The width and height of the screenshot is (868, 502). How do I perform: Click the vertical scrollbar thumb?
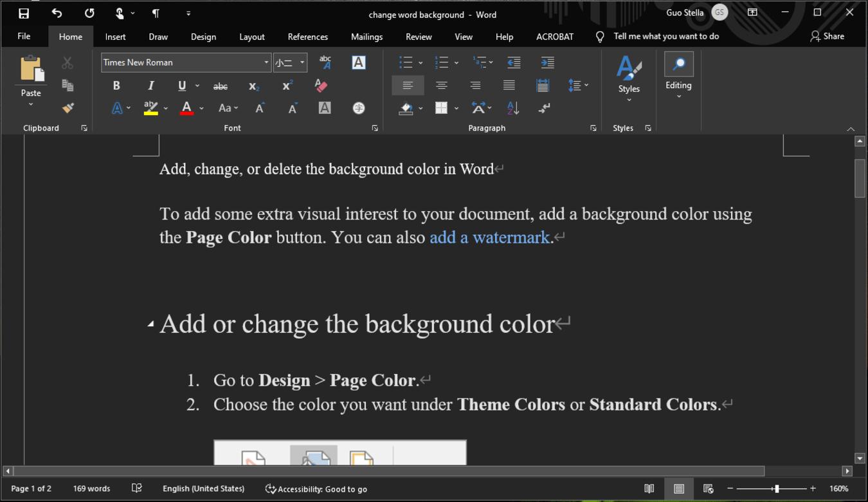860,178
